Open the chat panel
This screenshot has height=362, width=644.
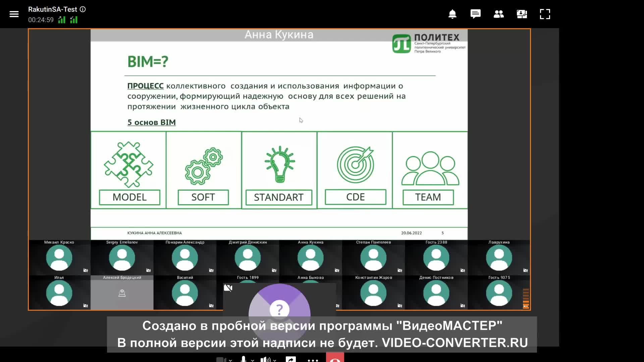[476, 14]
